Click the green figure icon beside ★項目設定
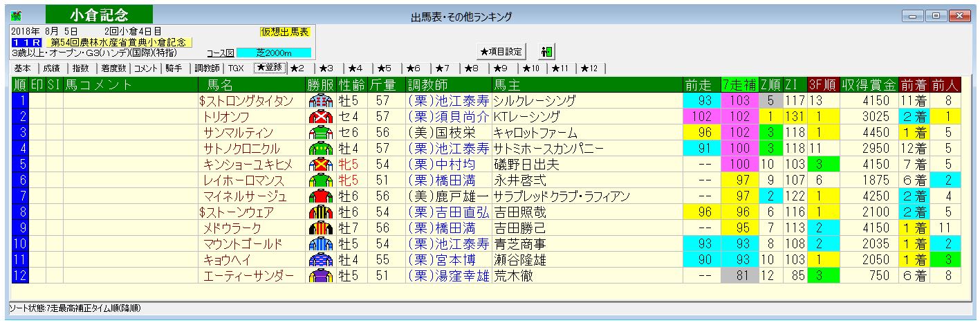The height and width of the screenshot is (325, 980). 547,51
